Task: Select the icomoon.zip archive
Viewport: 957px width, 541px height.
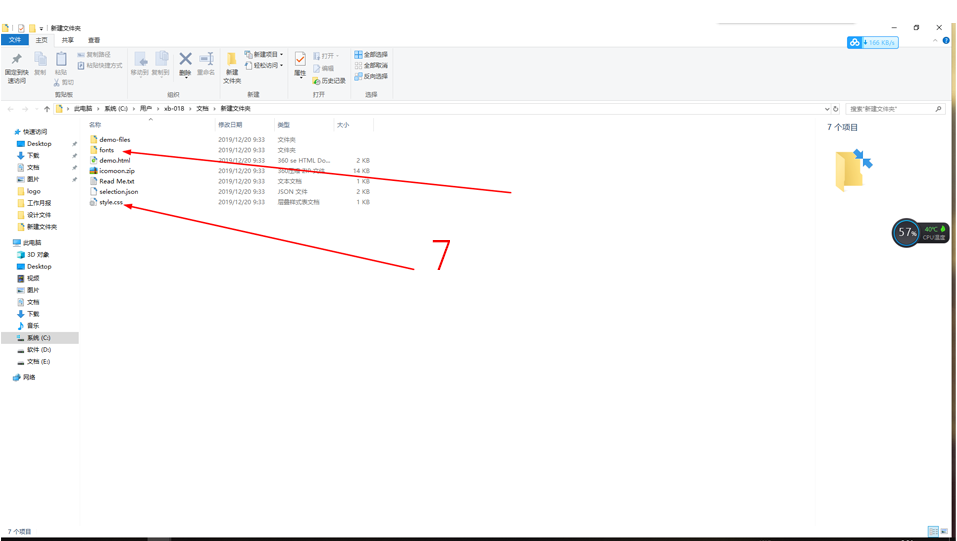Action: [117, 171]
